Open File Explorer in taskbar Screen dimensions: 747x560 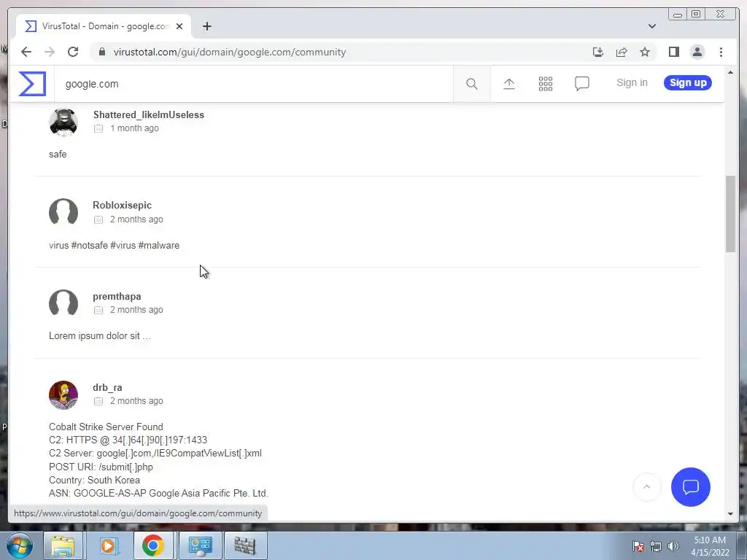(x=63, y=545)
